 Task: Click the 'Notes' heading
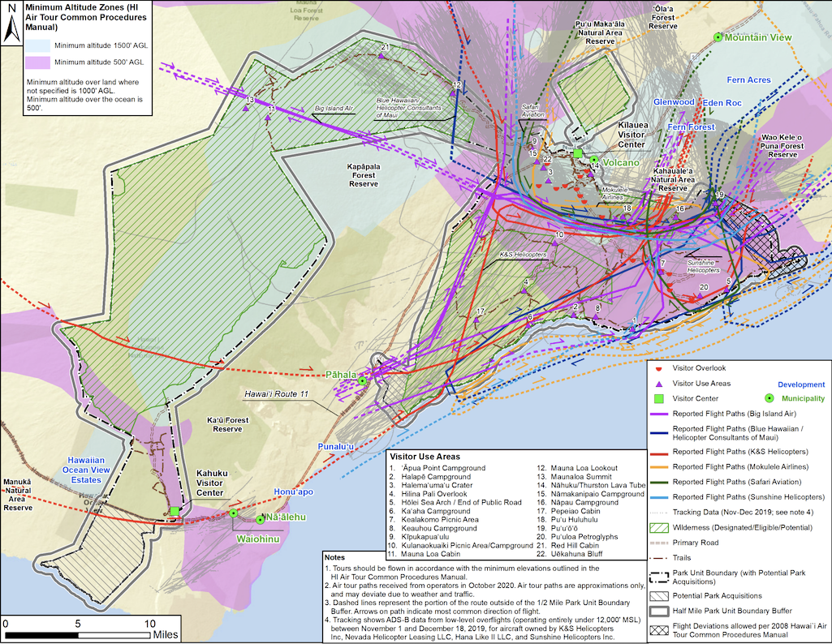[334, 557]
